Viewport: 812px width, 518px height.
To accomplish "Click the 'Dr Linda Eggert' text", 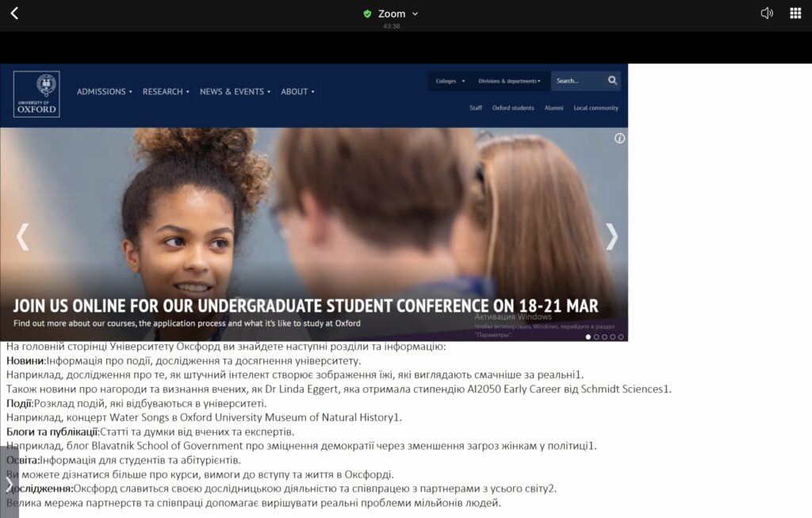I will click(x=302, y=389).
